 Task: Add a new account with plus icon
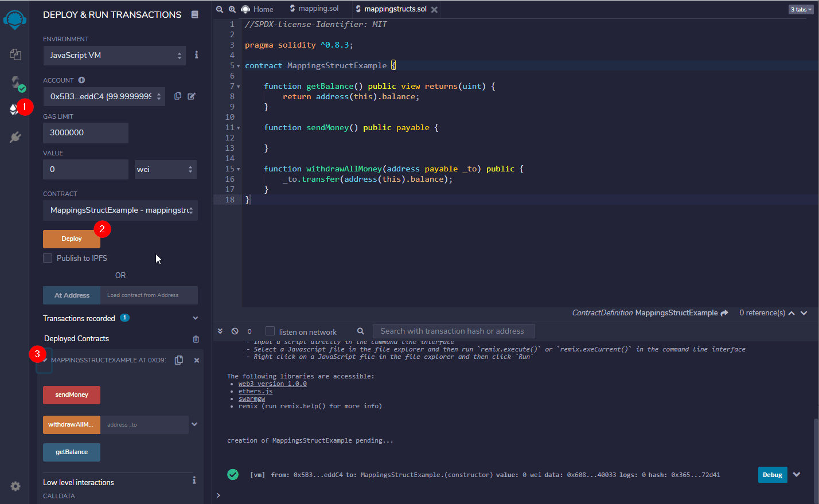point(81,80)
